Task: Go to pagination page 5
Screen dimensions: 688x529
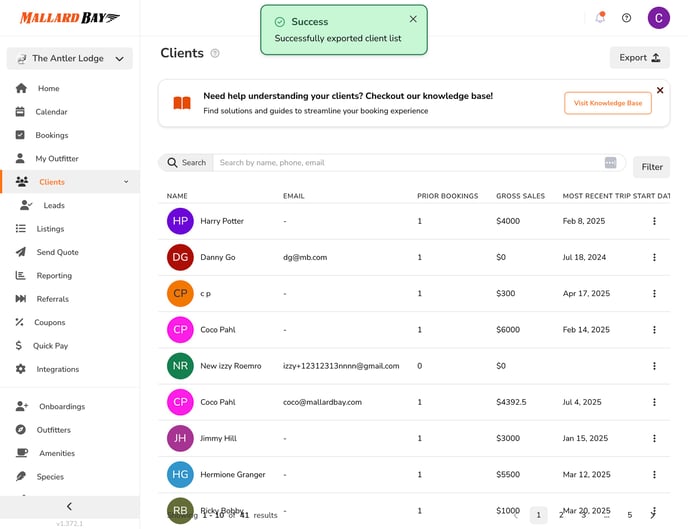Action: click(x=629, y=515)
